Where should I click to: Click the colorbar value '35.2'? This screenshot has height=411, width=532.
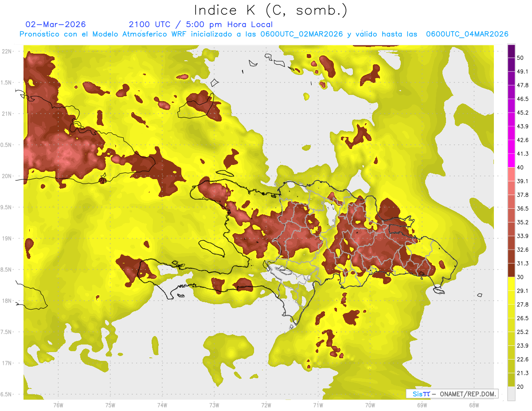522,223
